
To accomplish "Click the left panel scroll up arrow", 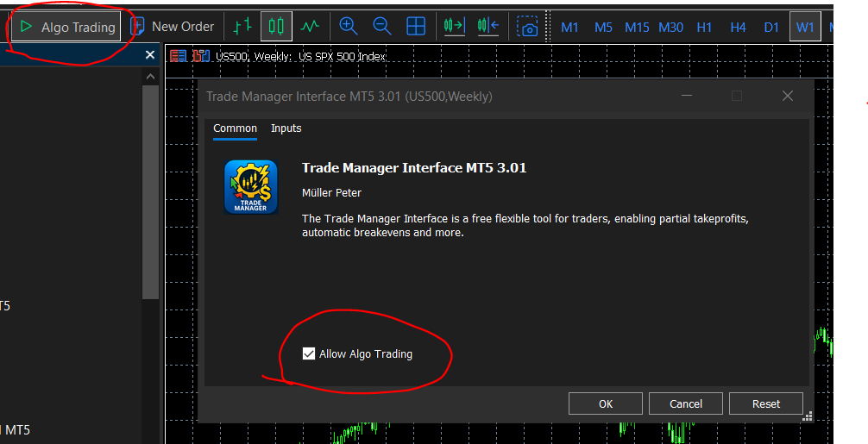I will point(151,77).
